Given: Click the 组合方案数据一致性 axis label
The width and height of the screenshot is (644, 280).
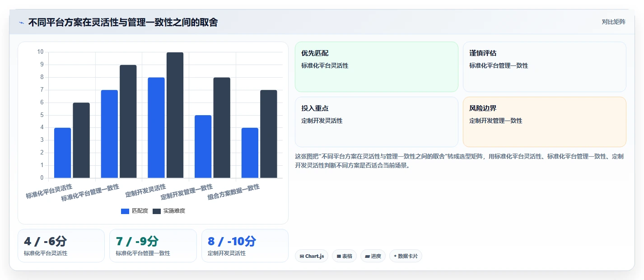Looking at the screenshot, I should click(x=234, y=192).
